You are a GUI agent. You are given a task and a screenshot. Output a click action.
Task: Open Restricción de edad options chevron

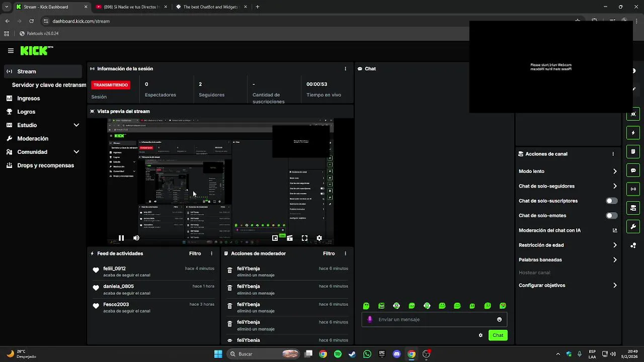(615, 245)
